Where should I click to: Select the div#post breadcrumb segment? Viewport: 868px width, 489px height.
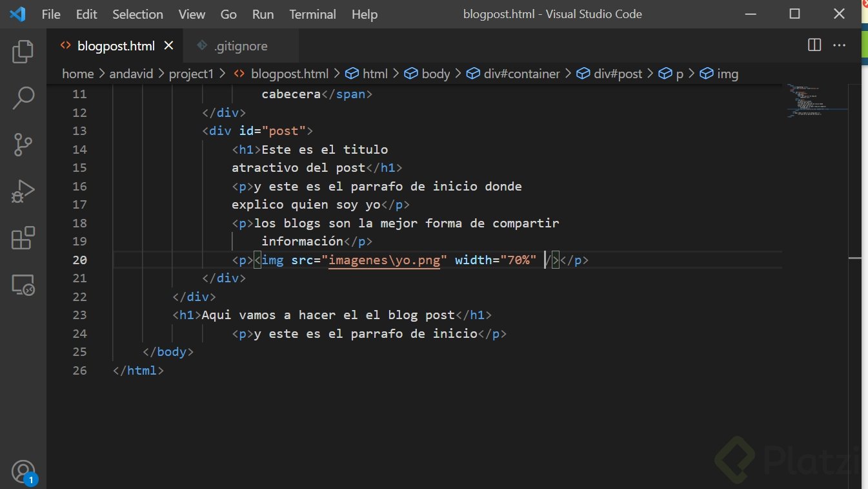610,74
